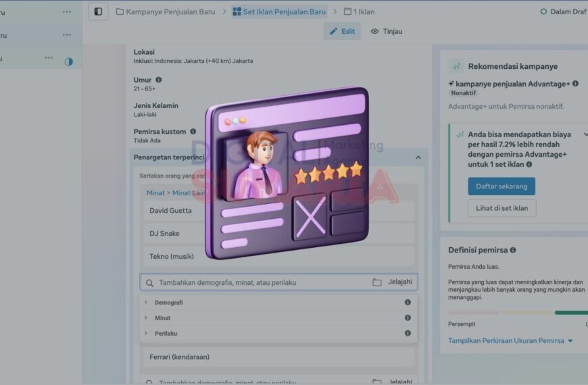The image size is (588, 385).
Task: Open Kampanye Penjualan Baru breadcrumb
Action: coord(166,11)
